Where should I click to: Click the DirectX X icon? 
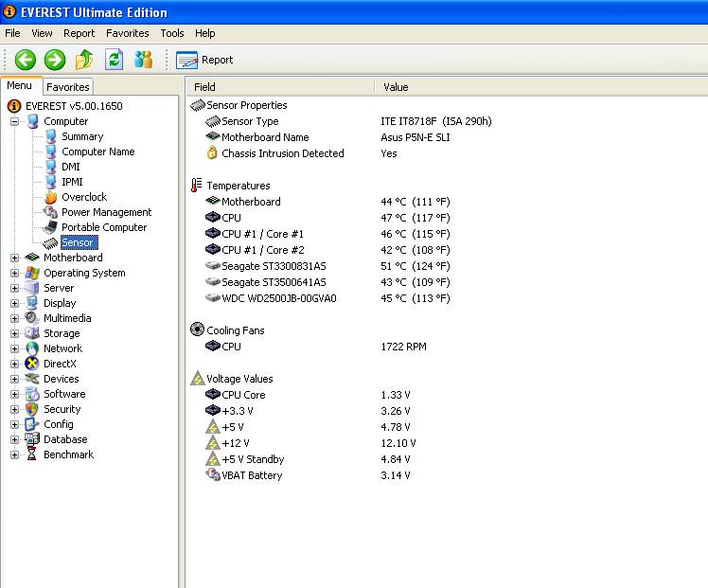[x=32, y=364]
